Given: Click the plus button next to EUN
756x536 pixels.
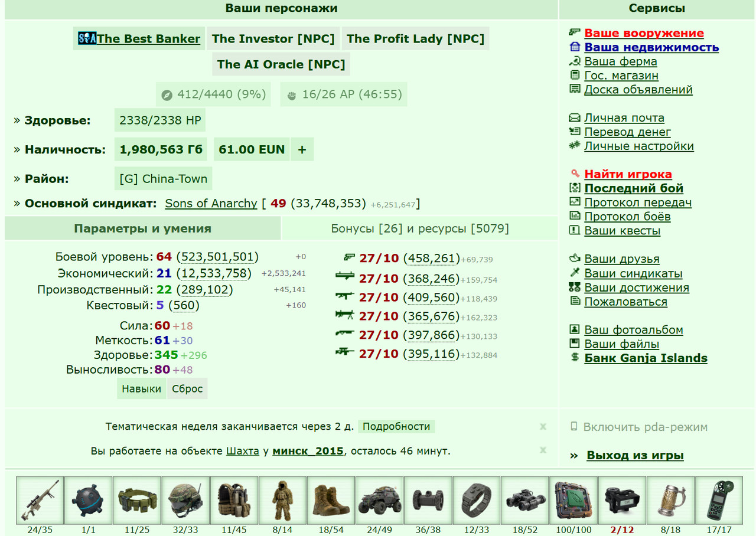Looking at the screenshot, I should [302, 149].
